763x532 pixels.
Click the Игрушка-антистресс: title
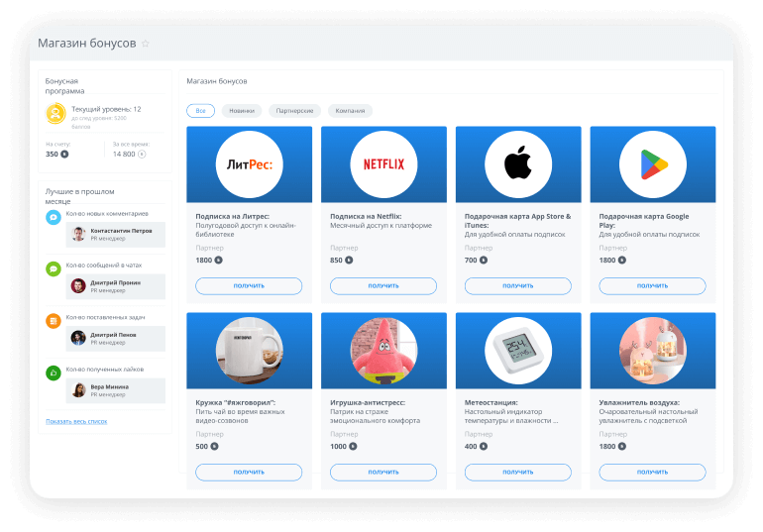pyautogui.click(x=368, y=402)
